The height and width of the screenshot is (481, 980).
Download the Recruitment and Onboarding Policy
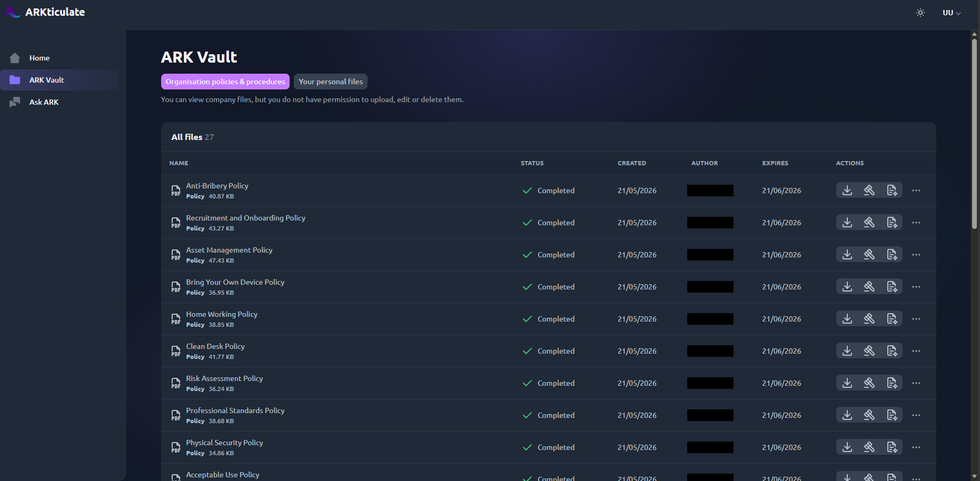[847, 223]
